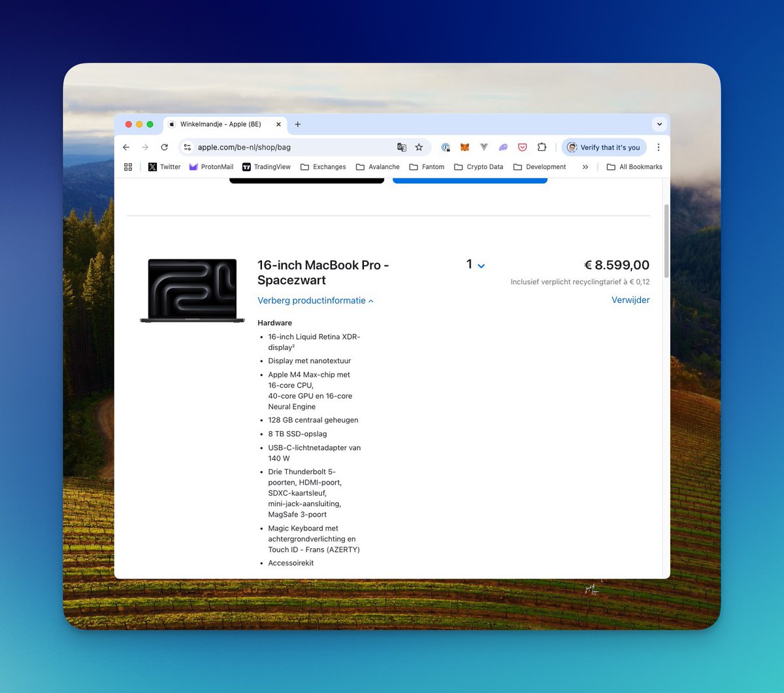The height and width of the screenshot is (693, 784).
Task: Open the Development bookmark folder
Action: 540,167
